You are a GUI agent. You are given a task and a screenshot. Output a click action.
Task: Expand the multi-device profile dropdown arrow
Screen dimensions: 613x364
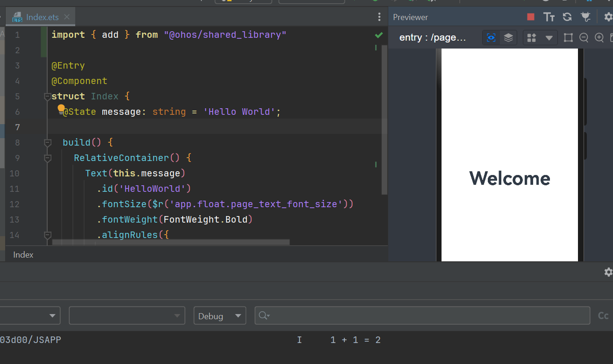pos(549,38)
